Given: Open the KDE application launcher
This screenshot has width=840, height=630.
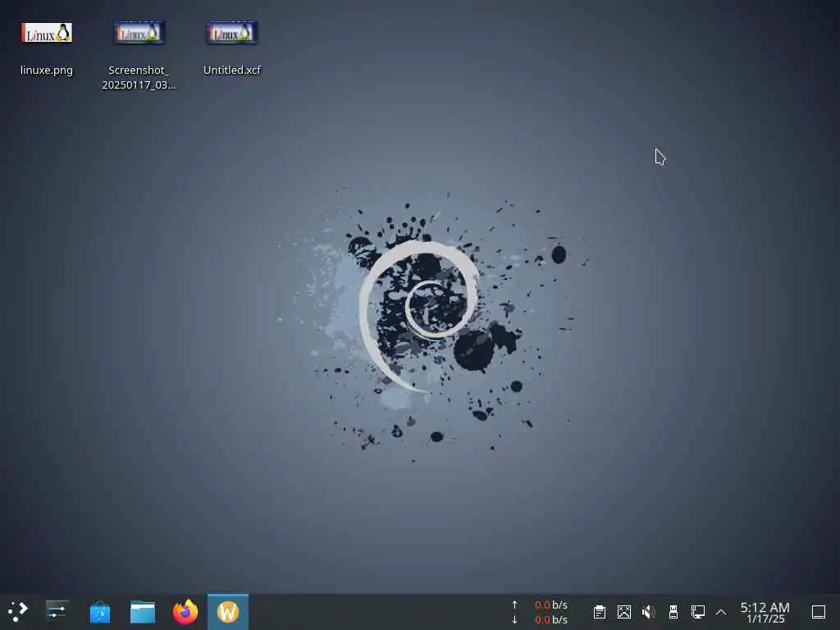Looking at the screenshot, I should pos(18,611).
